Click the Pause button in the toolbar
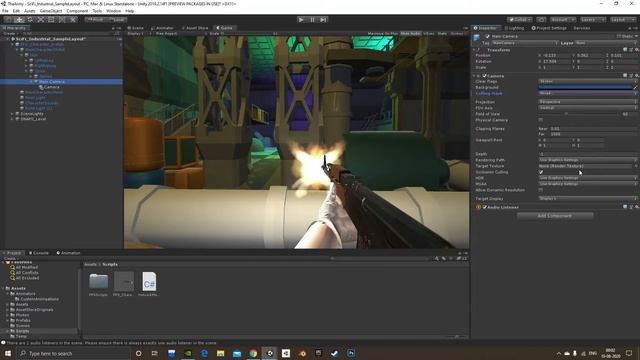This screenshot has width=640, height=360. [x=312, y=20]
